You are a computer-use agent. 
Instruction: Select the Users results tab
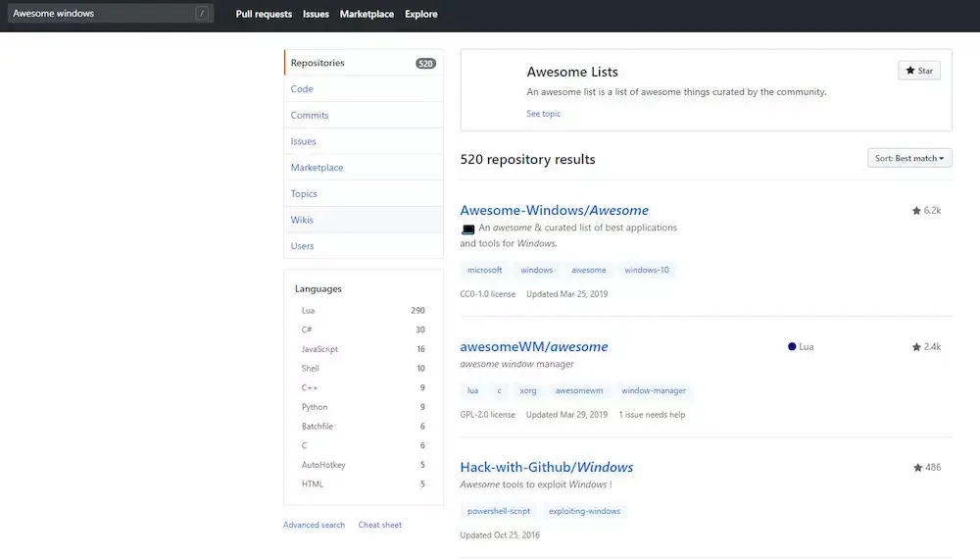[364, 246]
